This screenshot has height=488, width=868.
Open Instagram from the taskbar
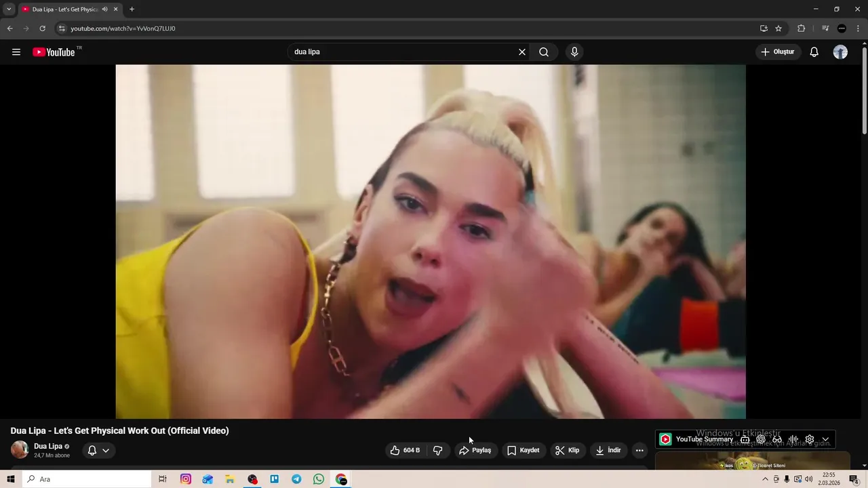pyautogui.click(x=186, y=479)
